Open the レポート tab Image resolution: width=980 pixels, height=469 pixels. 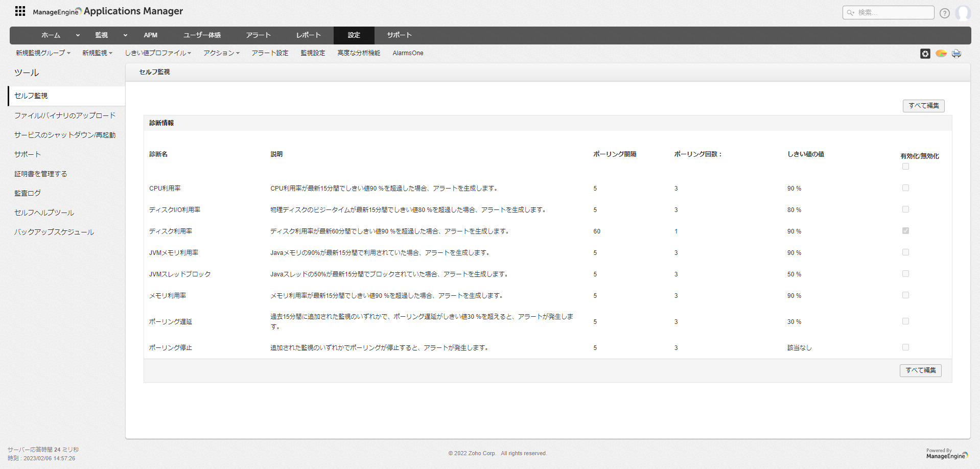(309, 35)
